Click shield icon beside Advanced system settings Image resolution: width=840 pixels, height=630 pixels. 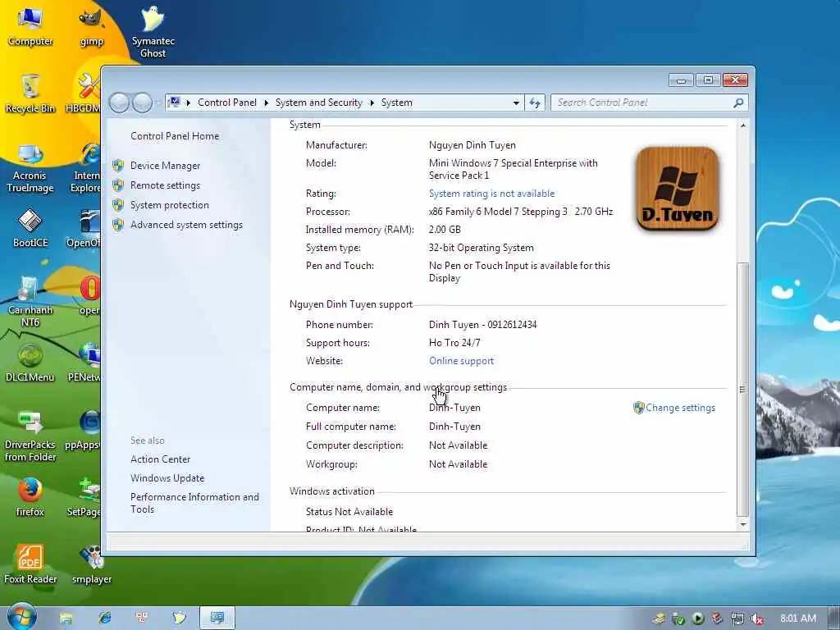118,225
